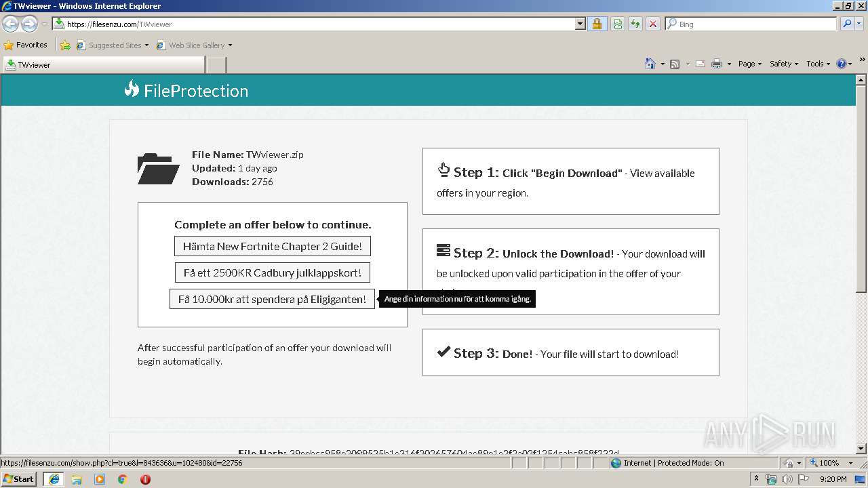Click the Compatibility View icon

click(x=618, y=24)
